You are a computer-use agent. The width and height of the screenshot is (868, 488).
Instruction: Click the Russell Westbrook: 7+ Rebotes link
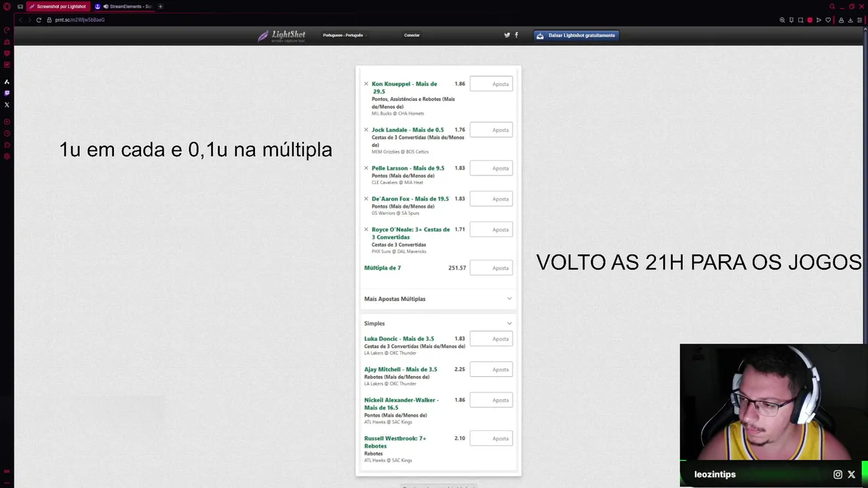click(x=395, y=442)
